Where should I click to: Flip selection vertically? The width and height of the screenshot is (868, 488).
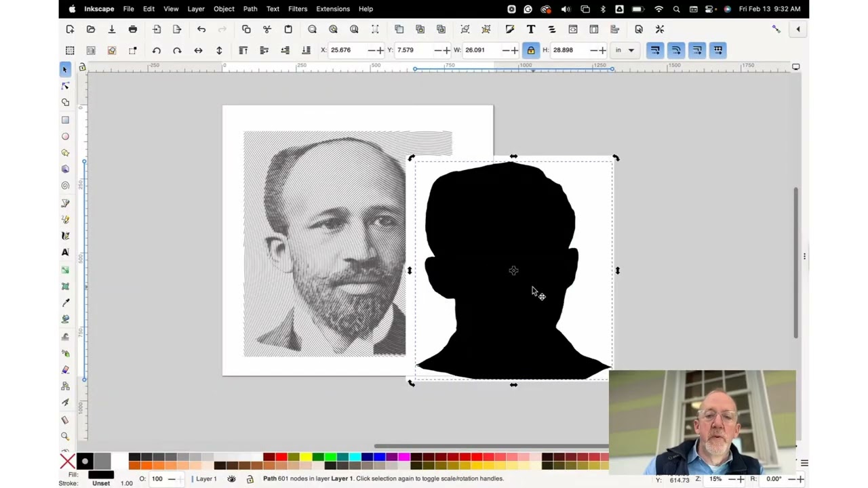click(x=219, y=50)
